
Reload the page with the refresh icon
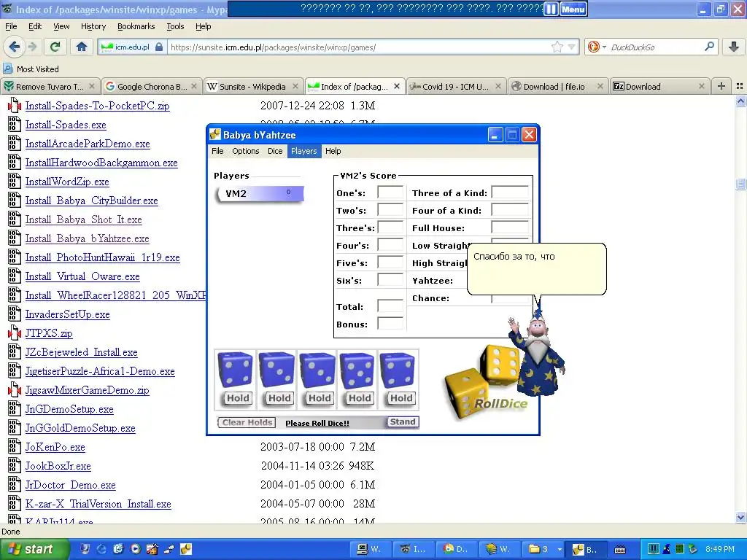point(55,47)
